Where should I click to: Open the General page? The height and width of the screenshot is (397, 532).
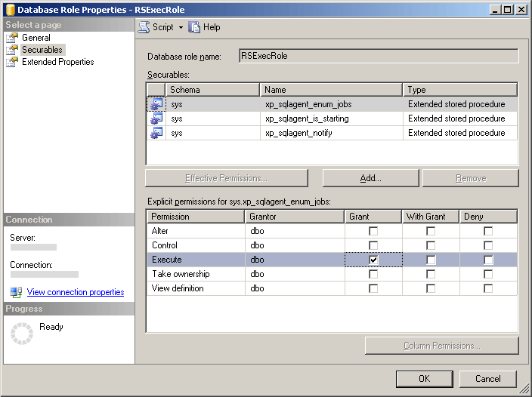[x=36, y=38]
